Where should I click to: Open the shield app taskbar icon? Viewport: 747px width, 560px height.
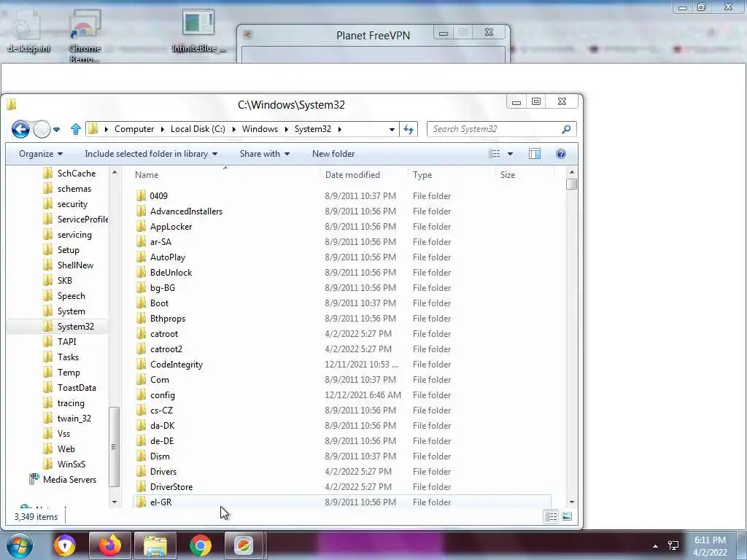pos(65,545)
